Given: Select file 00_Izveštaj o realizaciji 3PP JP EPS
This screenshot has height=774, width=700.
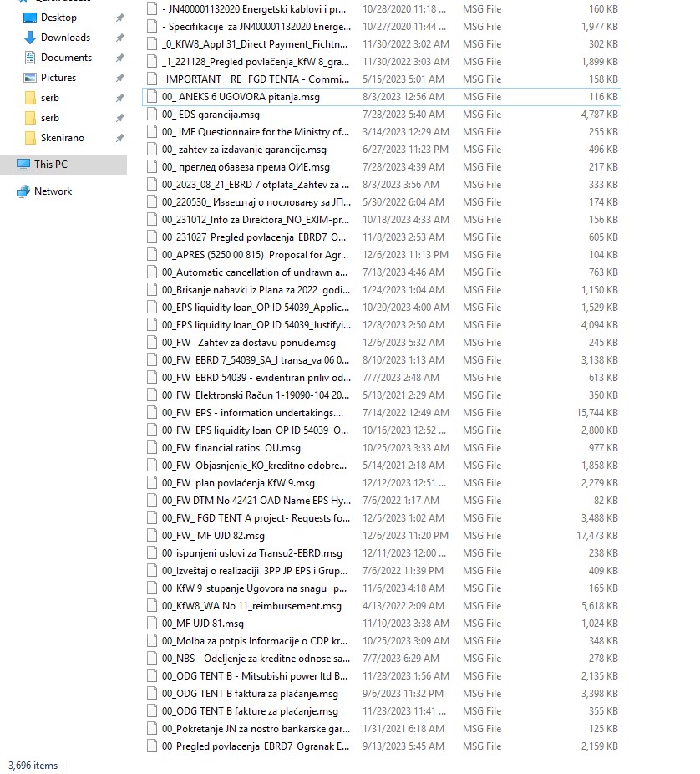Looking at the screenshot, I should pyautogui.click(x=255, y=571).
